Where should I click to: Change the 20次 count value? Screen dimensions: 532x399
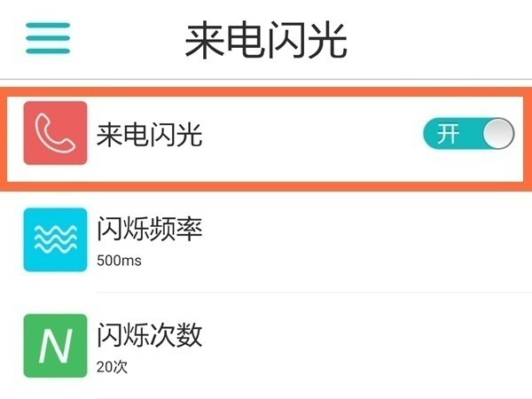112,366
